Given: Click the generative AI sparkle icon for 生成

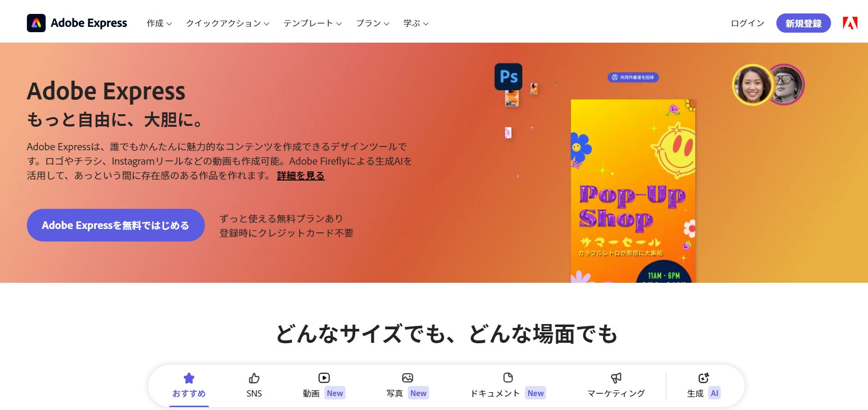Looking at the screenshot, I should tap(703, 378).
